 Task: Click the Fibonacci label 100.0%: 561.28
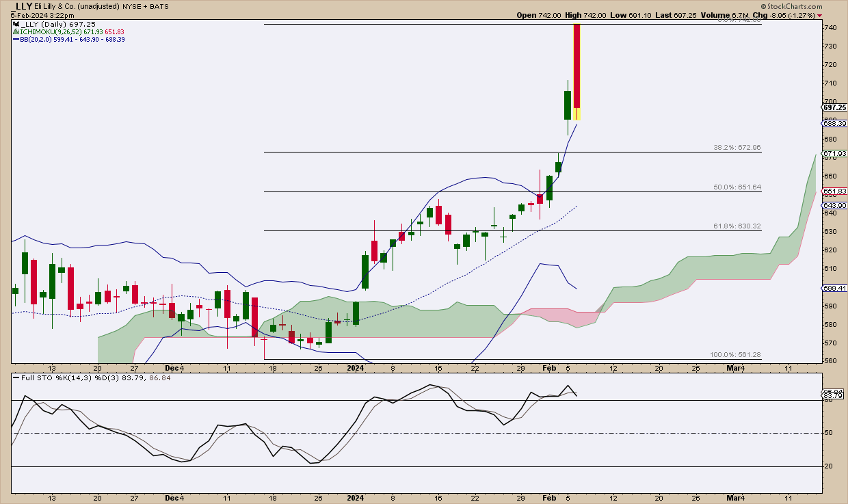click(x=737, y=355)
